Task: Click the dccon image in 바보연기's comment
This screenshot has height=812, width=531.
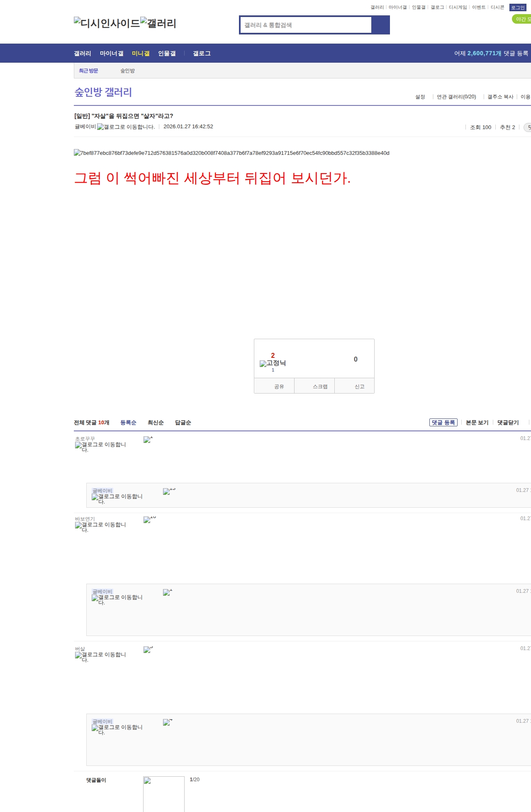Action: [150, 520]
